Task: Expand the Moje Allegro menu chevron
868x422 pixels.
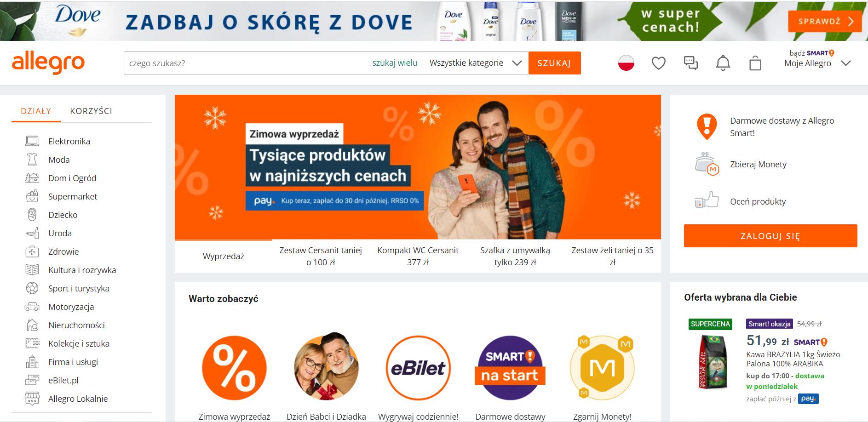Action: tap(845, 63)
